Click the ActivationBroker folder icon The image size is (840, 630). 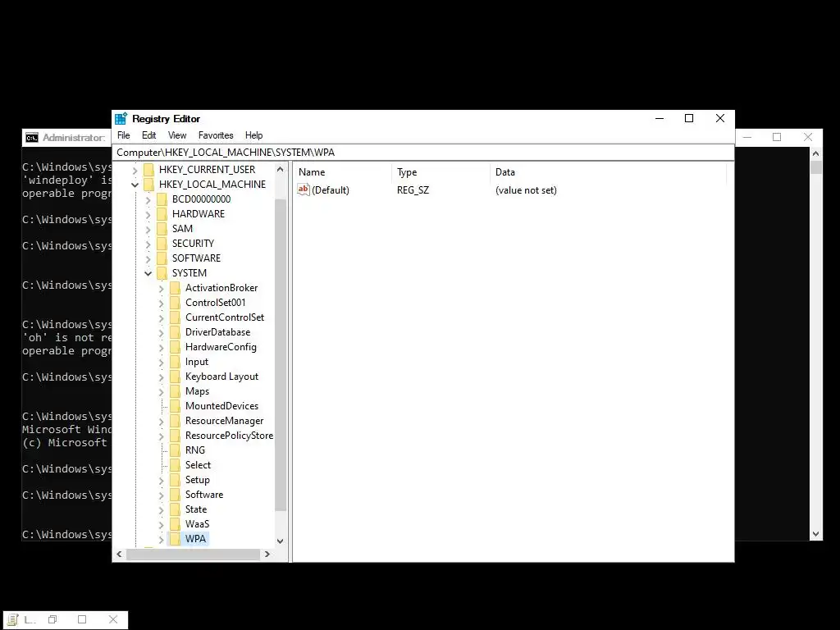[x=176, y=288]
